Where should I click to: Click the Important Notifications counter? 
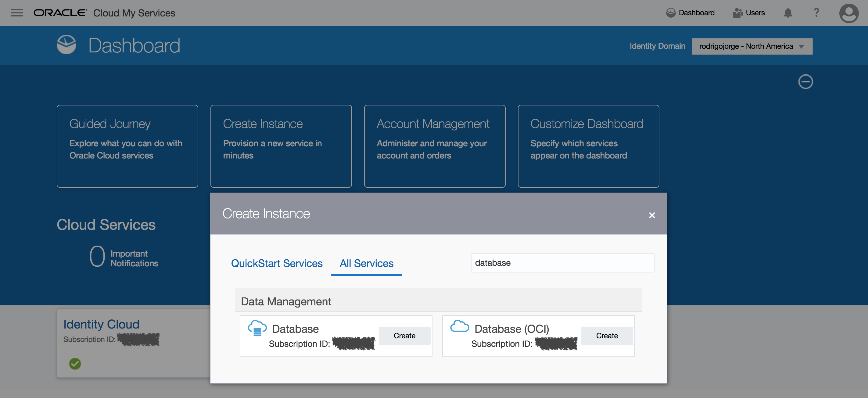pyautogui.click(x=124, y=257)
